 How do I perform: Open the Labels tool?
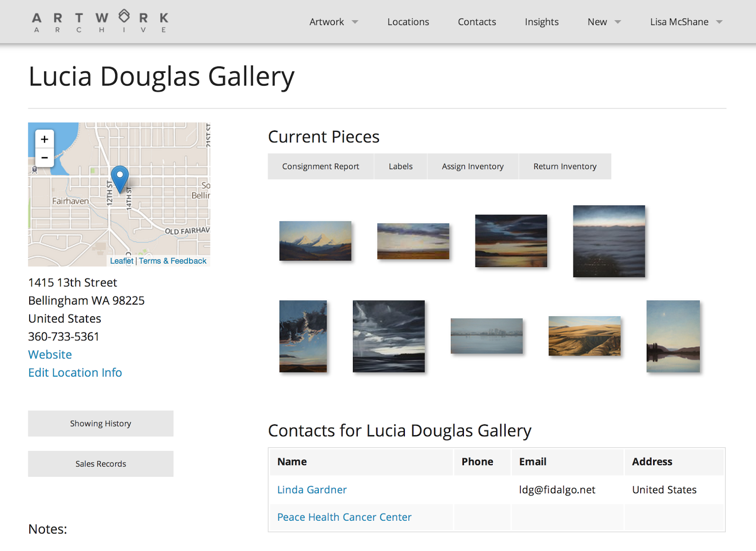(400, 166)
